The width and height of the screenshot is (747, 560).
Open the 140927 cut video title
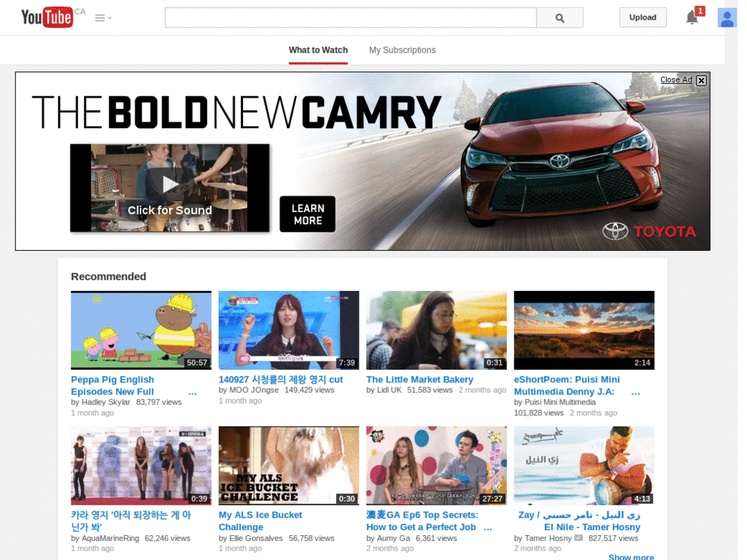[x=281, y=379]
